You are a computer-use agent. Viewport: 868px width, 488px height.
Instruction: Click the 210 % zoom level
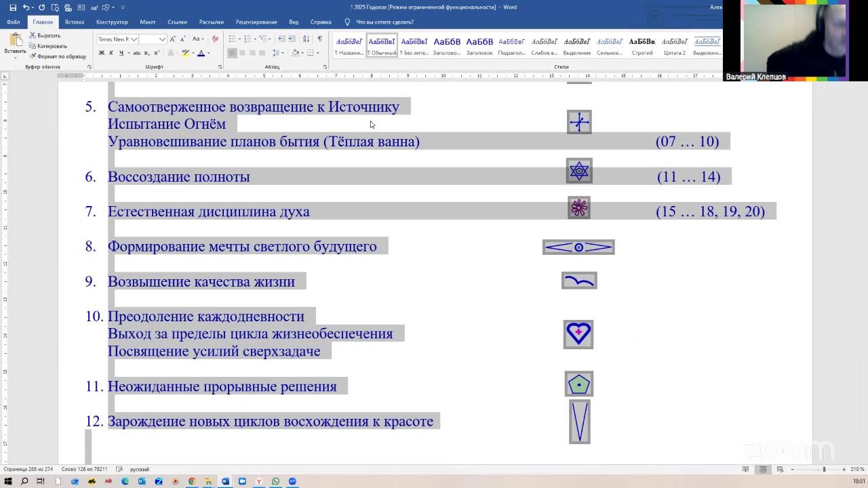(857, 469)
